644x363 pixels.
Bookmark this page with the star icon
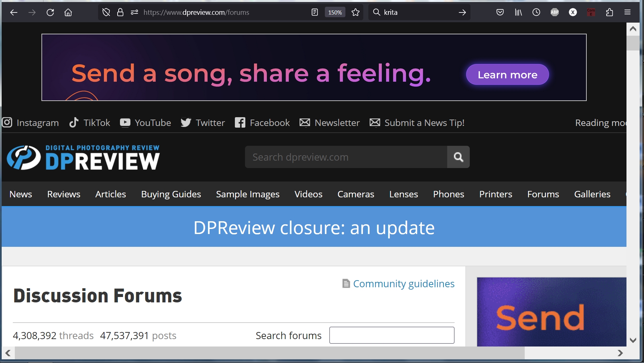tap(356, 12)
